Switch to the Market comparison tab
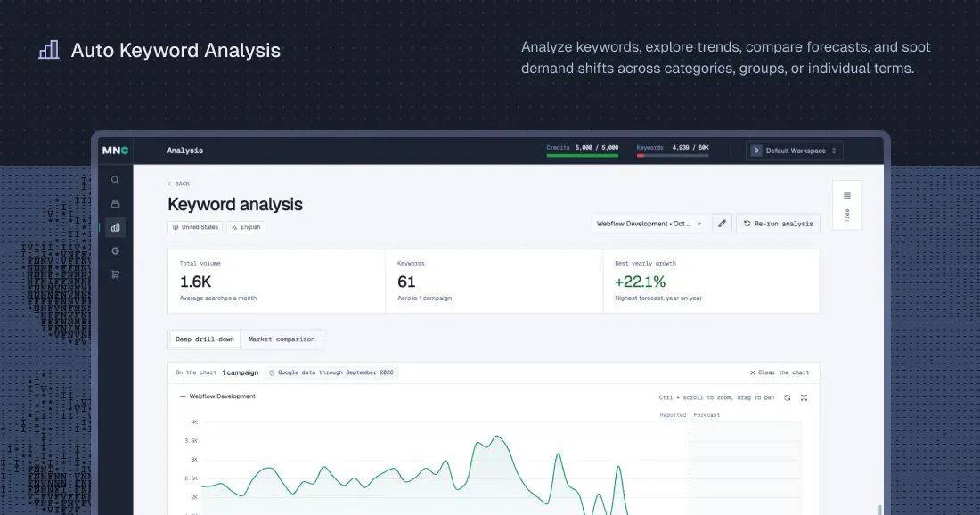Image resolution: width=980 pixels, height=515 pixels. click(x=282, y=339)
